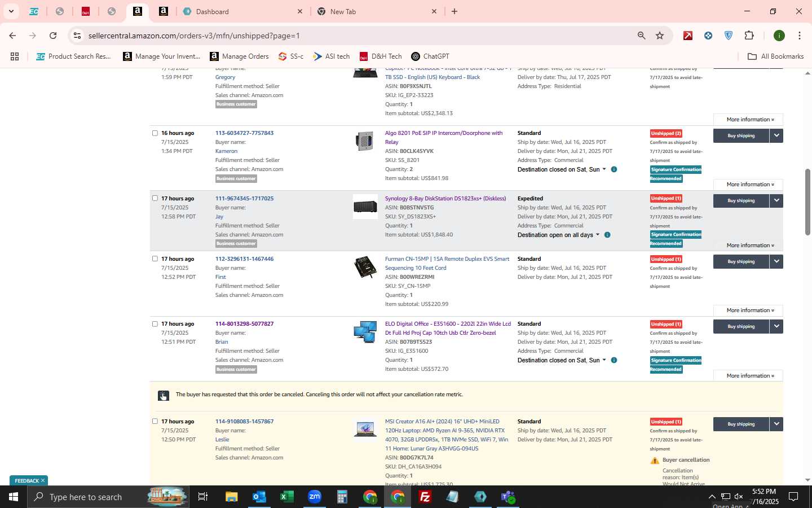
Task: Click the address bar URL field
Action: (361, 36)
